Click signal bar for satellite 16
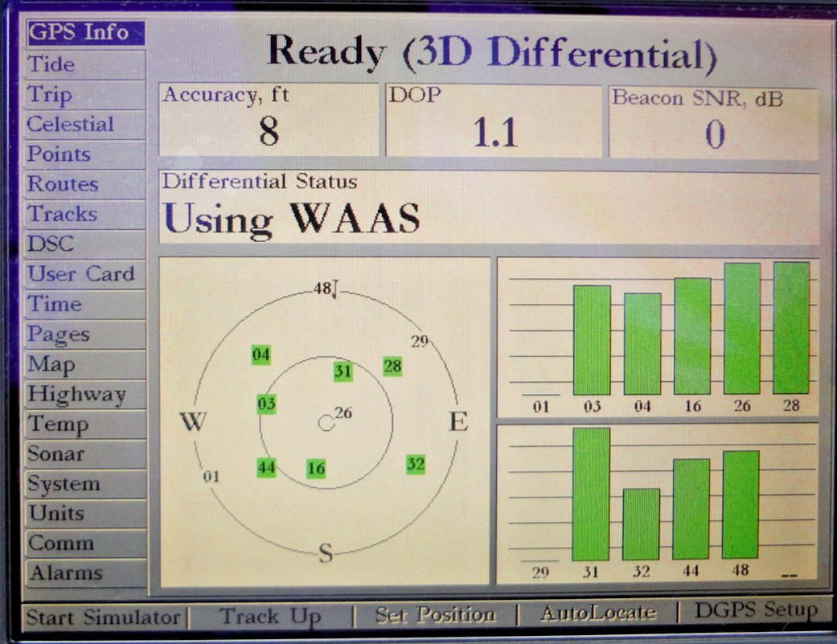The width and height of the screenshot is (837, 644). [x=692, y=336]
